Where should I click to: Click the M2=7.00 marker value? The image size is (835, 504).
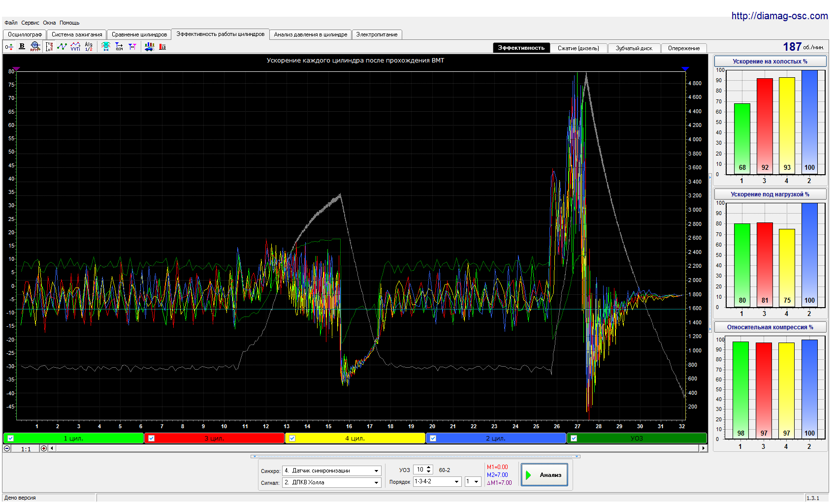pos(497,475)
